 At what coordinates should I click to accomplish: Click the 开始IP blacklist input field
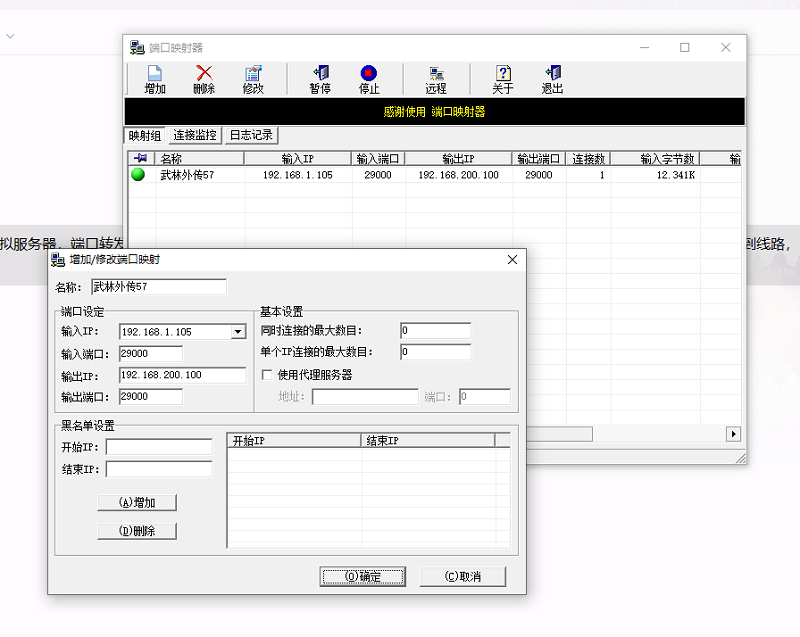click(159, 447)
